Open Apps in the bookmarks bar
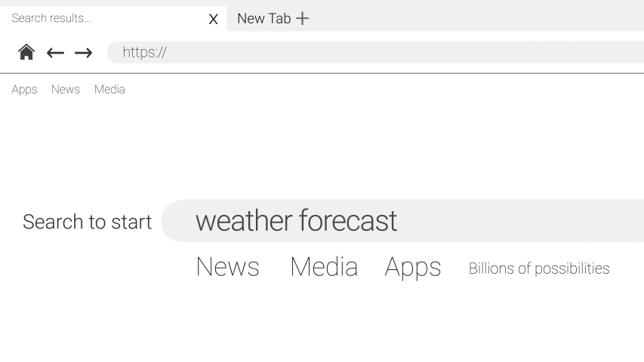 point(24,90)
